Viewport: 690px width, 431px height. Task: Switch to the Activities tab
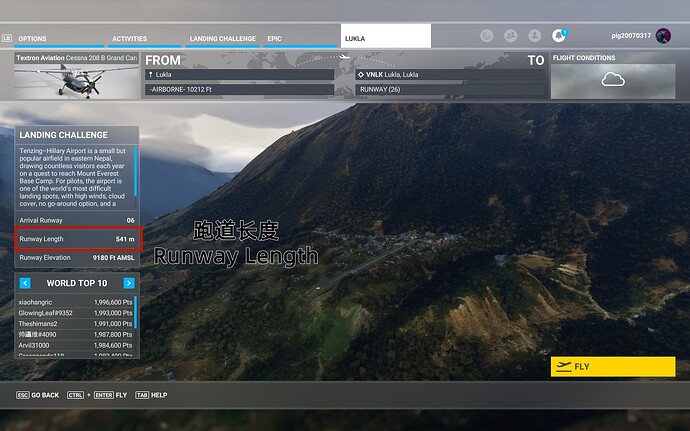click(129, 38)
